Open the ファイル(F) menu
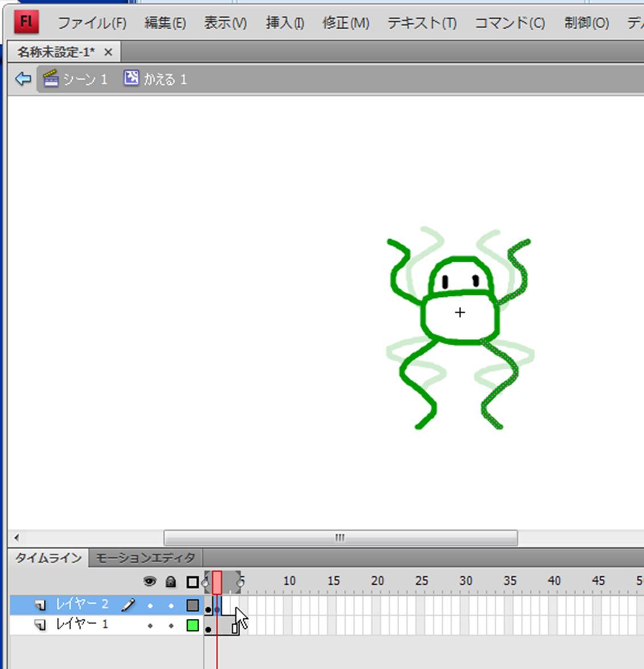Viewport: 644px width, 669px height. point(92,23)
